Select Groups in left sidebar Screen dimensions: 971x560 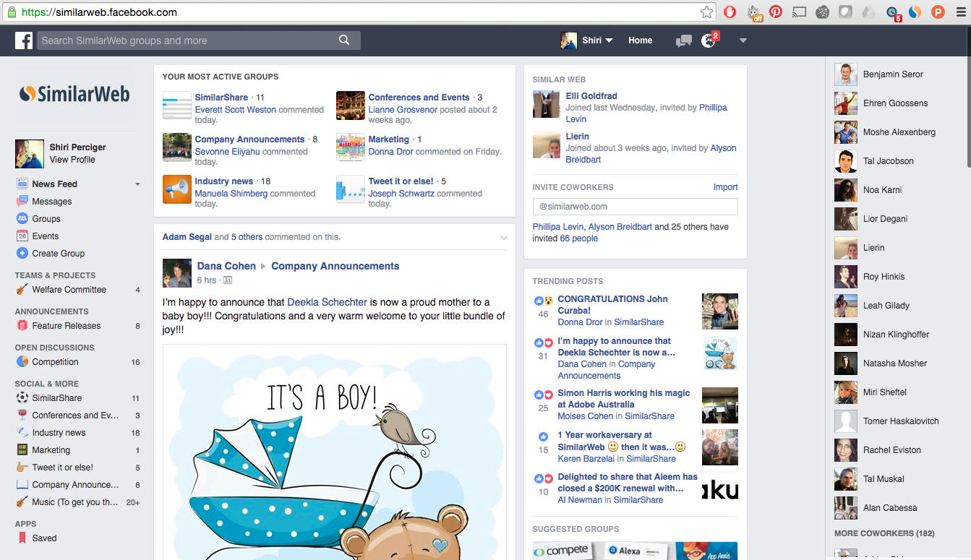coord(46,219)
